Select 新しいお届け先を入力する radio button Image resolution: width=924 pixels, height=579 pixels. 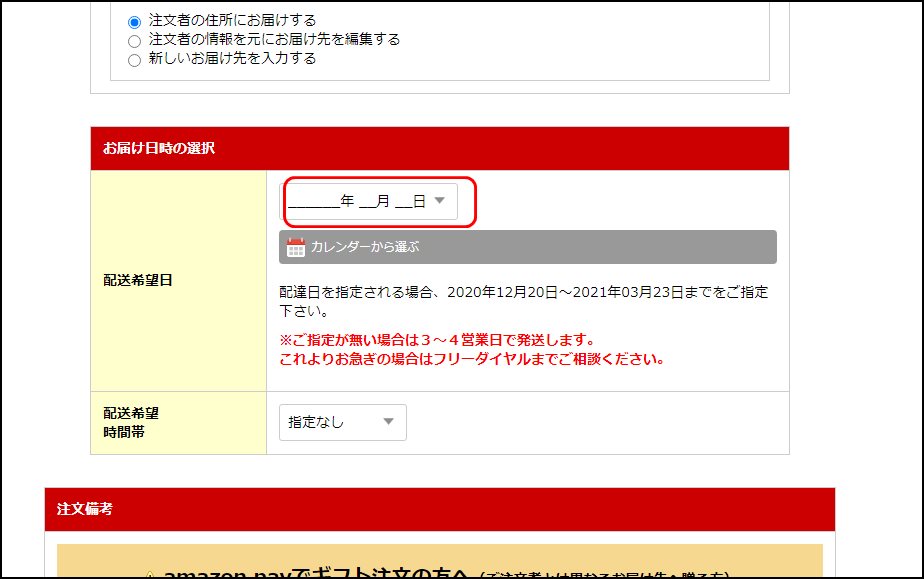134,59
